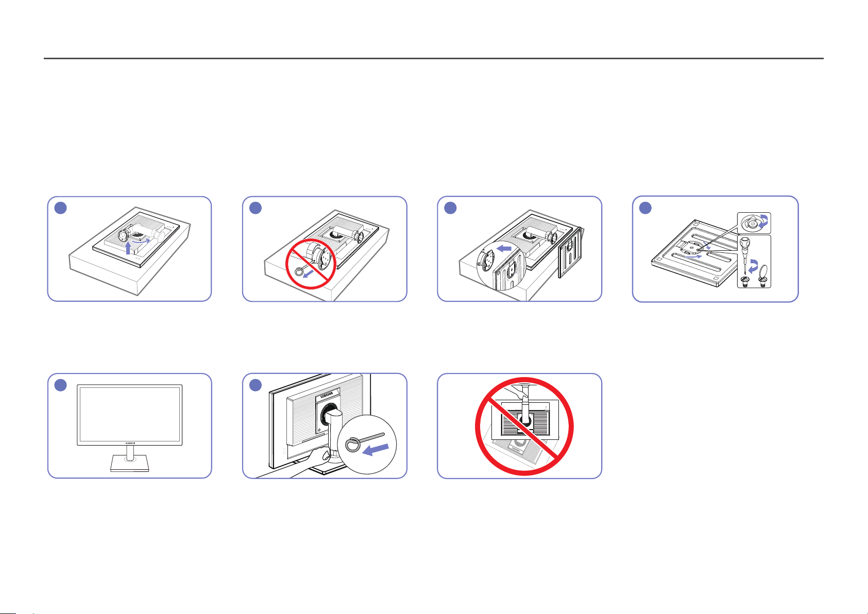The width and height of the screenshot is (868, 614).
Task: Click the screen area of the front-facing monitor
Action: 129,413
